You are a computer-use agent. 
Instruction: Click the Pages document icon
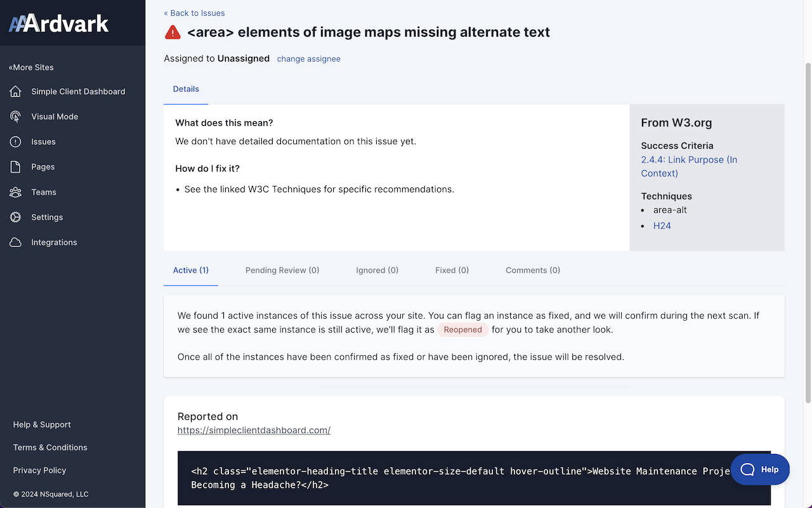(x=16, y=167)
